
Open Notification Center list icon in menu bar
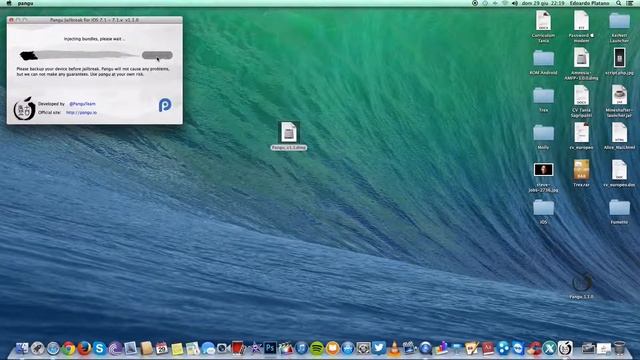[x=630, y=3]
